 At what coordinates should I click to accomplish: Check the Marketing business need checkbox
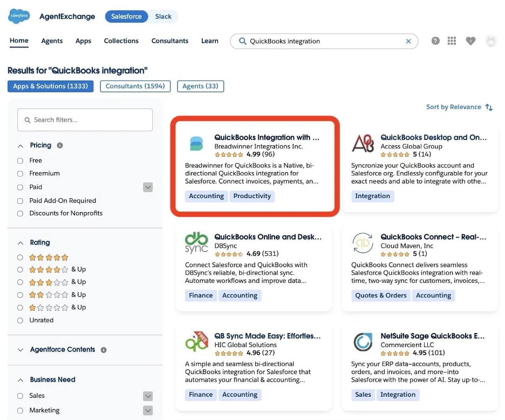coord(20,411)
